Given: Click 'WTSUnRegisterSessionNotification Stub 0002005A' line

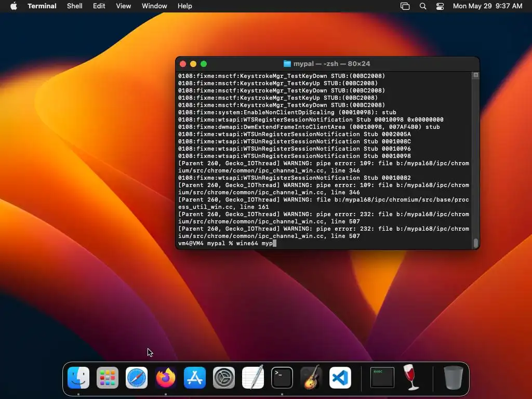Looking at the screenshot, I should click(x=295, y=135).
